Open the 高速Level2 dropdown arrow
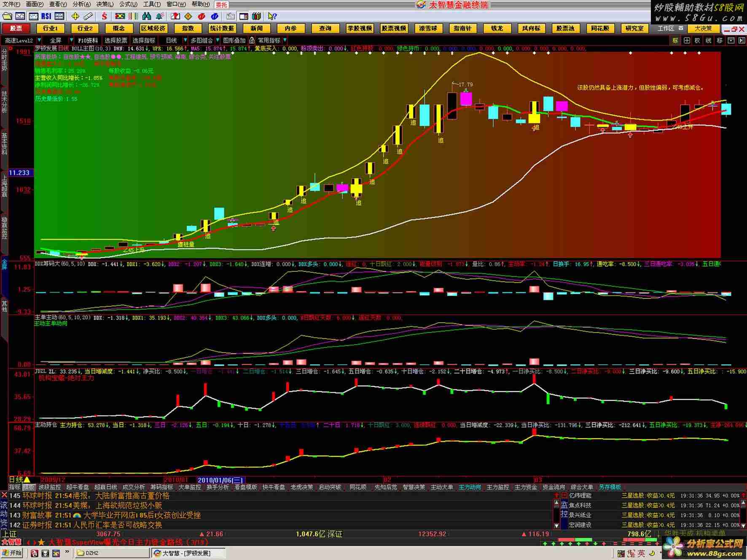 [x=40, y=40]
